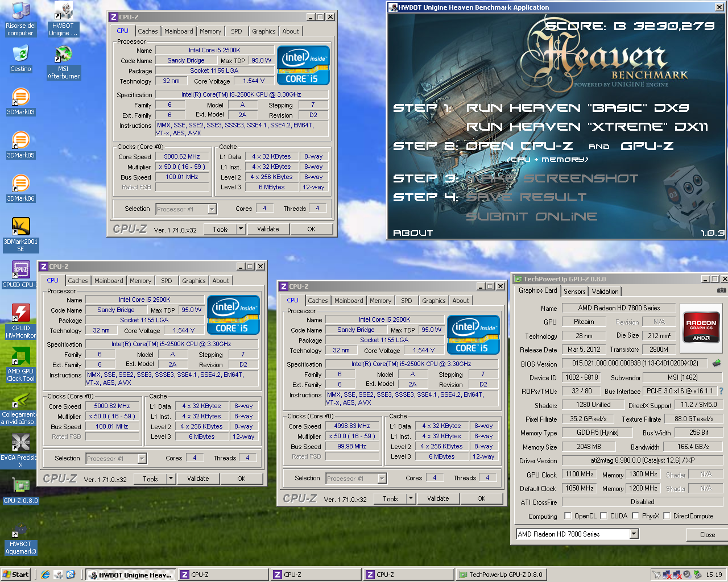Click SUBMIT ONLINE in the Heaven app
The image size is (728, 582).
click(x=531, y=217)
